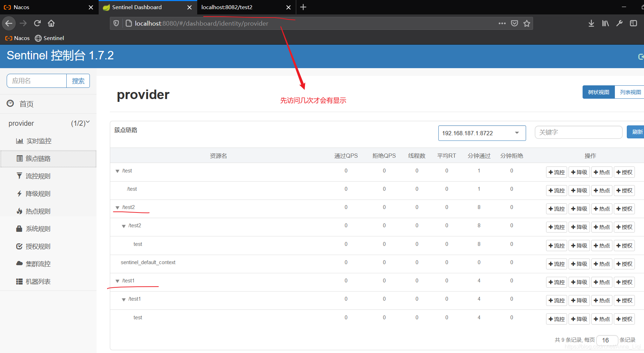Collapse the top-level /test1 tree node

click(118, 281)
